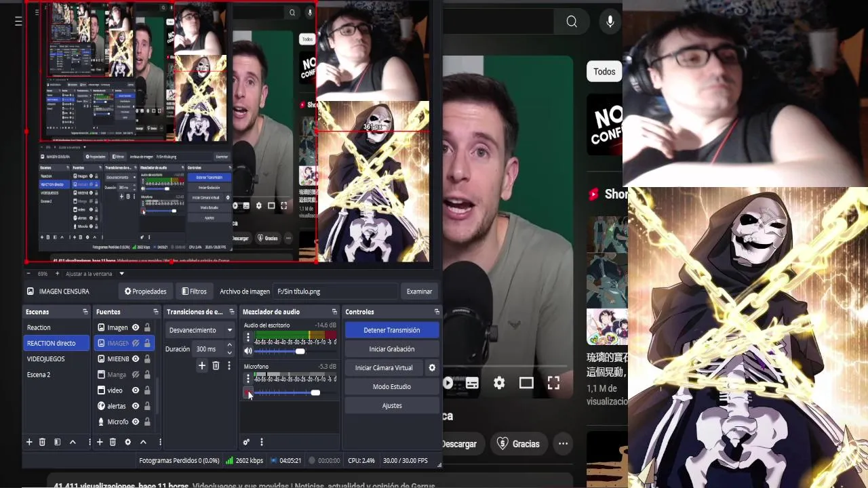Remove transition using trash icon under Duración
868x488 pixels.
point(216,365)
